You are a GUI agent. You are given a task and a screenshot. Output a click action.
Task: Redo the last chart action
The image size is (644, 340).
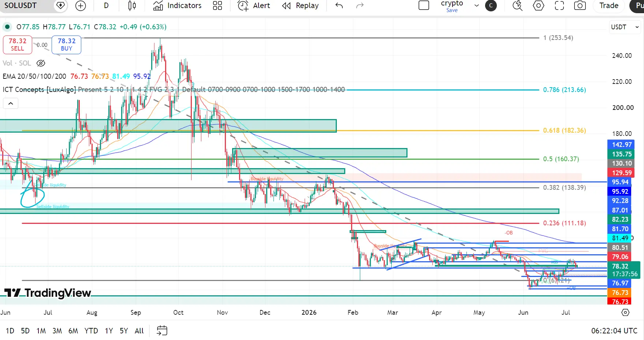[360, 5]
